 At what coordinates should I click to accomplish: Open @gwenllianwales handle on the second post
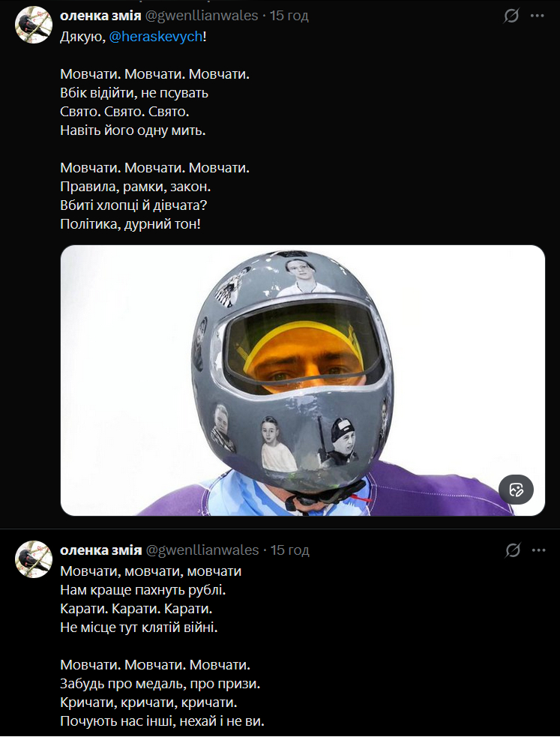[201, 550]
